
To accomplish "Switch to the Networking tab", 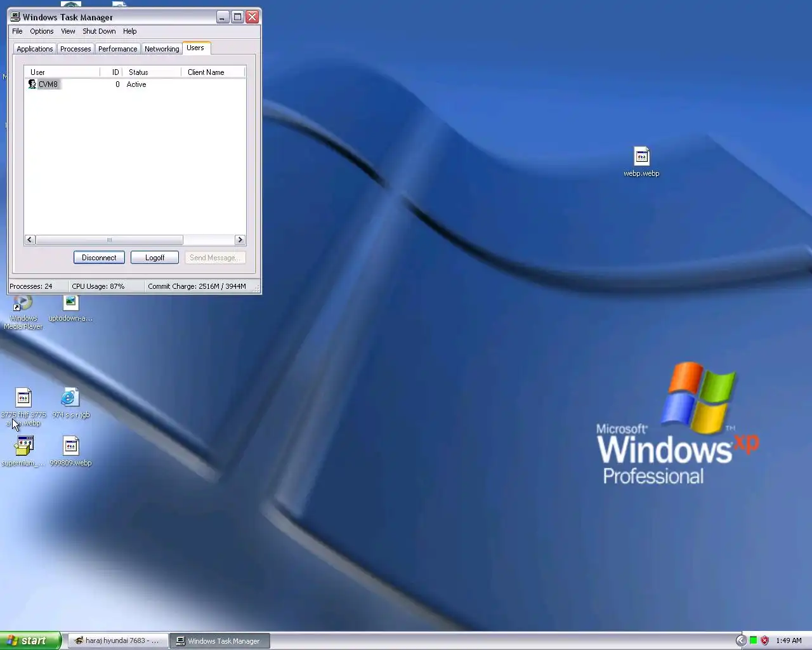I will pos(162,49).
